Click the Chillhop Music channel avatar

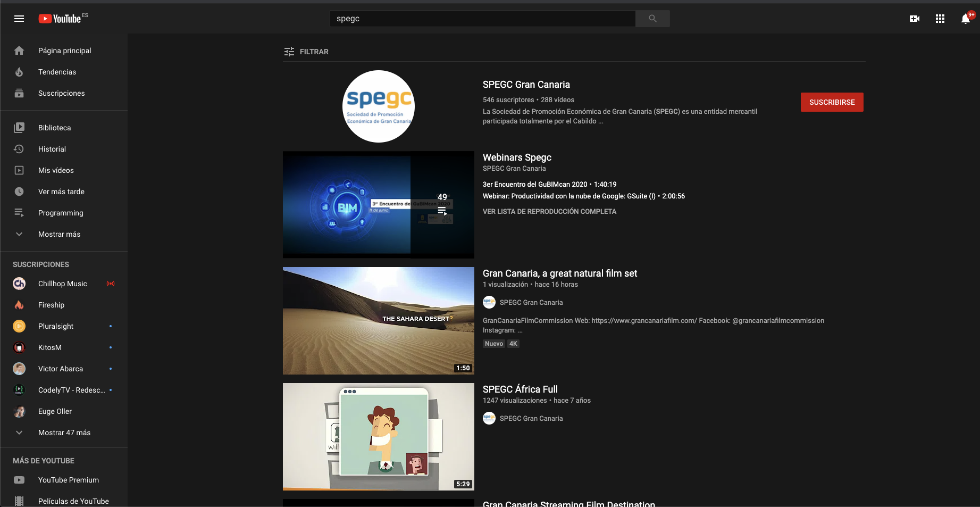(19, 284)
